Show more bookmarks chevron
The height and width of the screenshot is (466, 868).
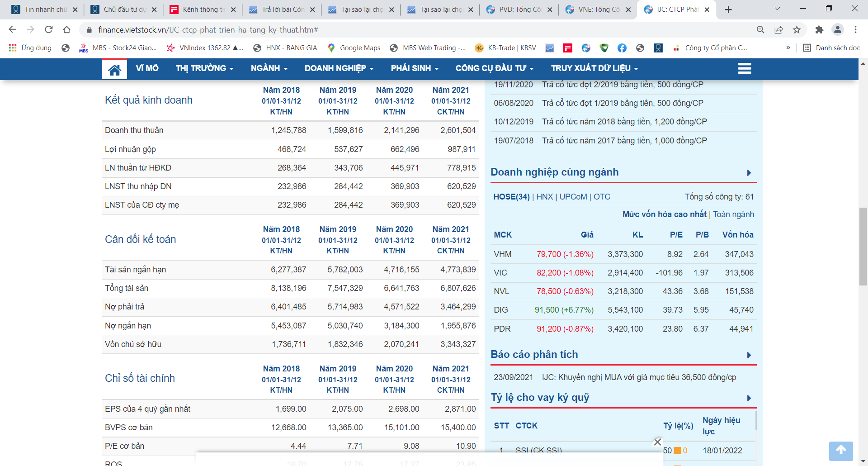click(x=788, y=48)
